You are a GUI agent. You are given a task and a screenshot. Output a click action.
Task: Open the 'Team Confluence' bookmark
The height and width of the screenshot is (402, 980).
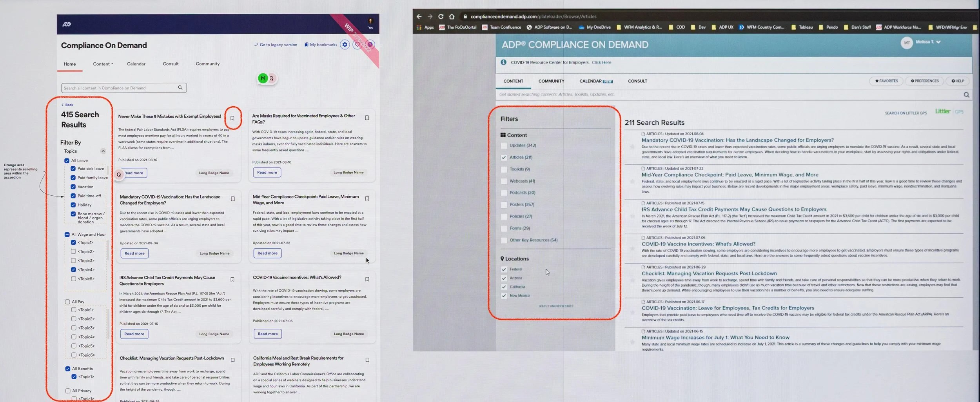click(x=501, y=27)
